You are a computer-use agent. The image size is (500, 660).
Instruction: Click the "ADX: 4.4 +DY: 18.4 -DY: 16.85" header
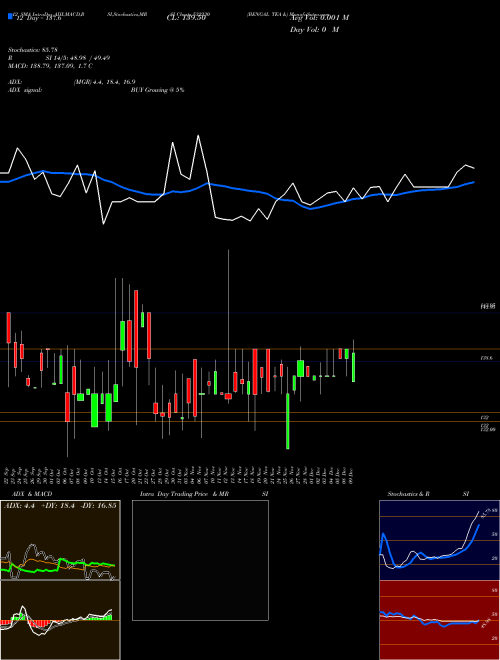click(60, 505)
